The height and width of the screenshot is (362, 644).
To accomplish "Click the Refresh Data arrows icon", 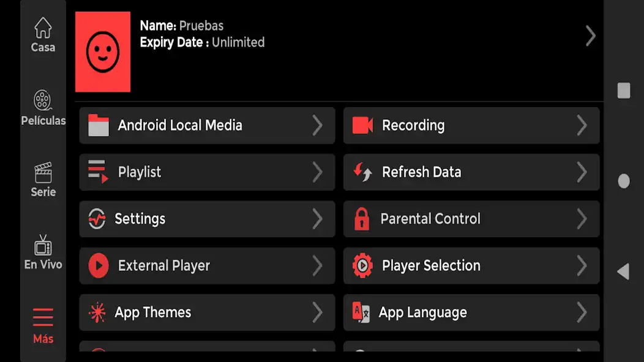I will coord(362,172).
